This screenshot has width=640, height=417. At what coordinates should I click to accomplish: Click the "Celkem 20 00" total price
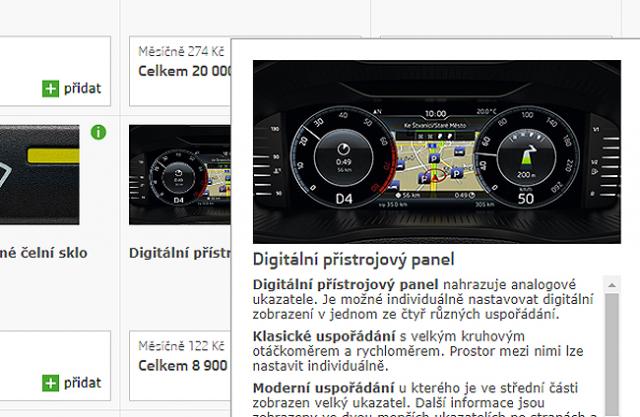[x=185, y=71]
